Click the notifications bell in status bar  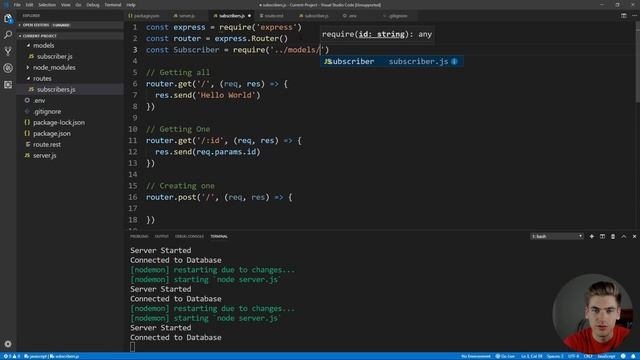633,356
